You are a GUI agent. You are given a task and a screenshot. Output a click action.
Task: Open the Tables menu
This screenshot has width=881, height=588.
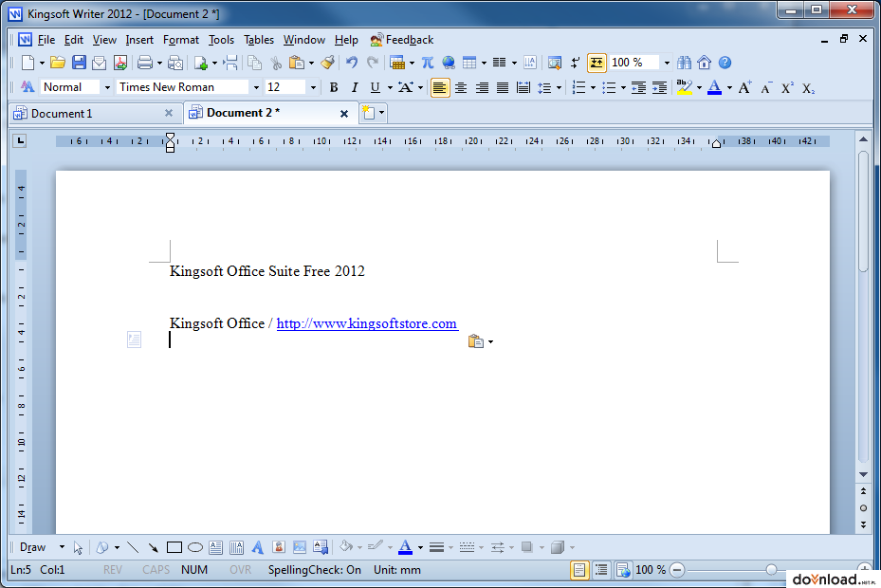tap(259, 40)
